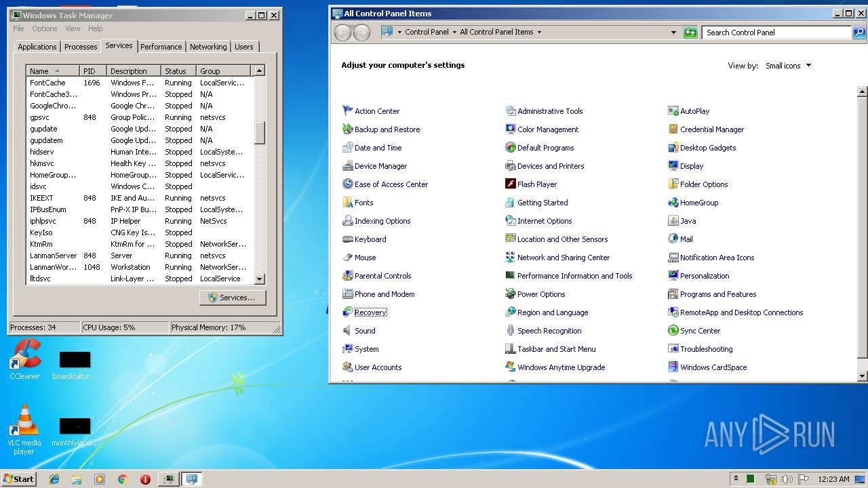This screenshot has height=488, width=868.
Task: Click the Services... button
Action: coord(233,298)
